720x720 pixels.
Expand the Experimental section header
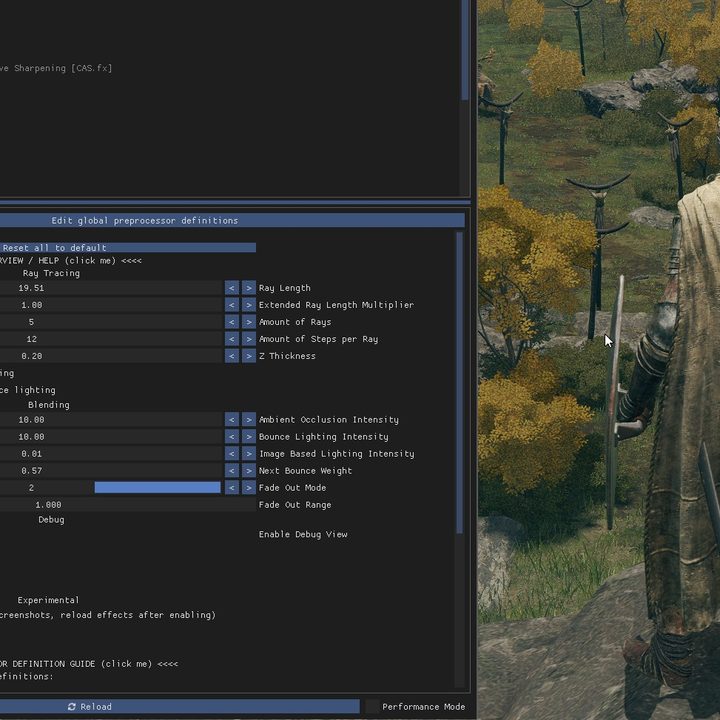click(48, 600)
